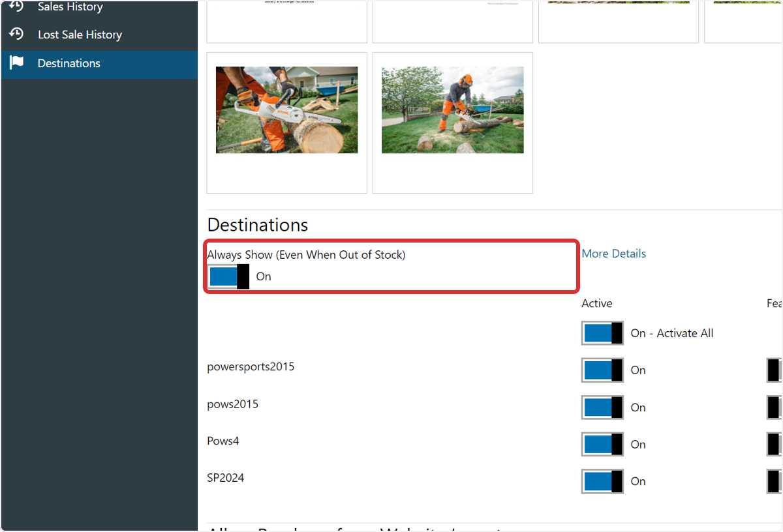Toggle Active switch for Pows4

[602, 445]
